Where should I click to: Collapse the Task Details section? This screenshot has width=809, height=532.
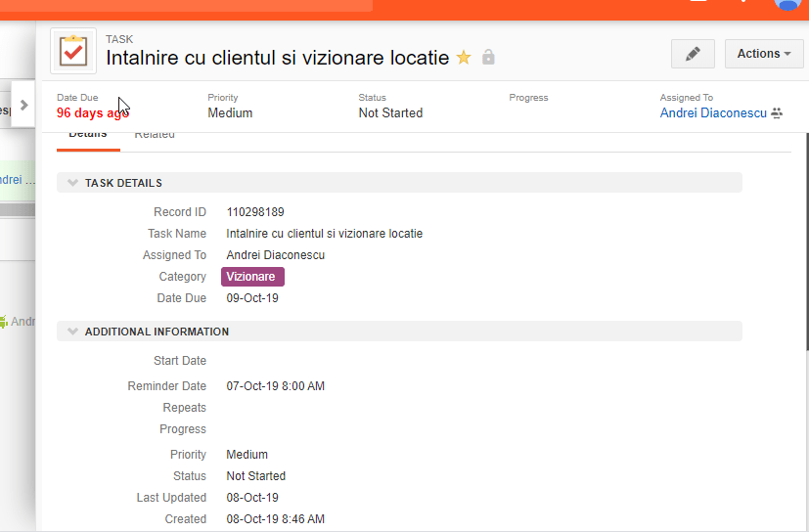73,183
